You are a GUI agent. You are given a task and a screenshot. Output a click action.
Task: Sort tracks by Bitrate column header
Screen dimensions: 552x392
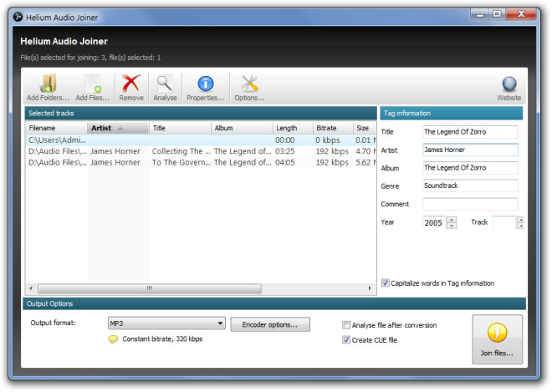click(x=333, y=128)
